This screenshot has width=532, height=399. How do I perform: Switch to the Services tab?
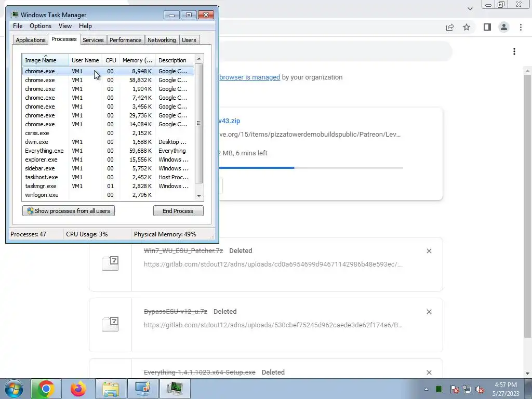point(93,40)
